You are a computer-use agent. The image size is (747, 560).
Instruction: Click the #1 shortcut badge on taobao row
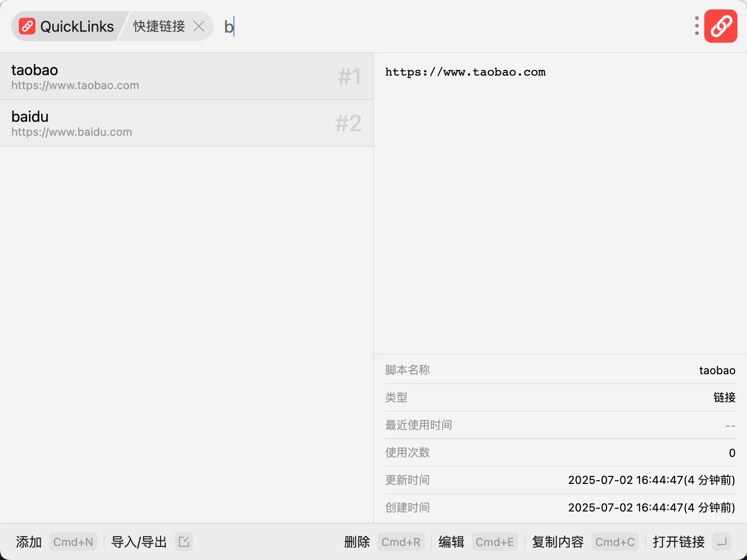point(349,77)
